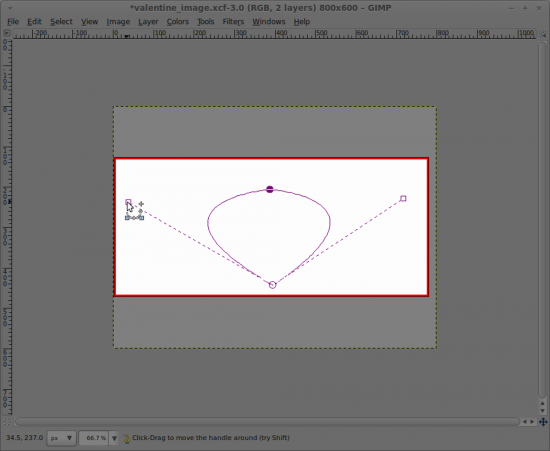The image size is (550, 451).
Task: Open the File menu
Action: coord(13,22)
